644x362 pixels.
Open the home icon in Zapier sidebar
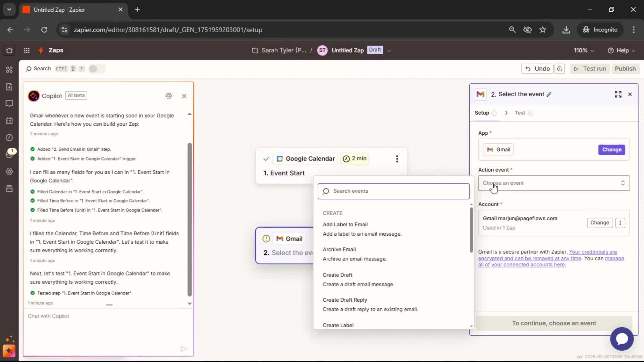coord(9,50)
